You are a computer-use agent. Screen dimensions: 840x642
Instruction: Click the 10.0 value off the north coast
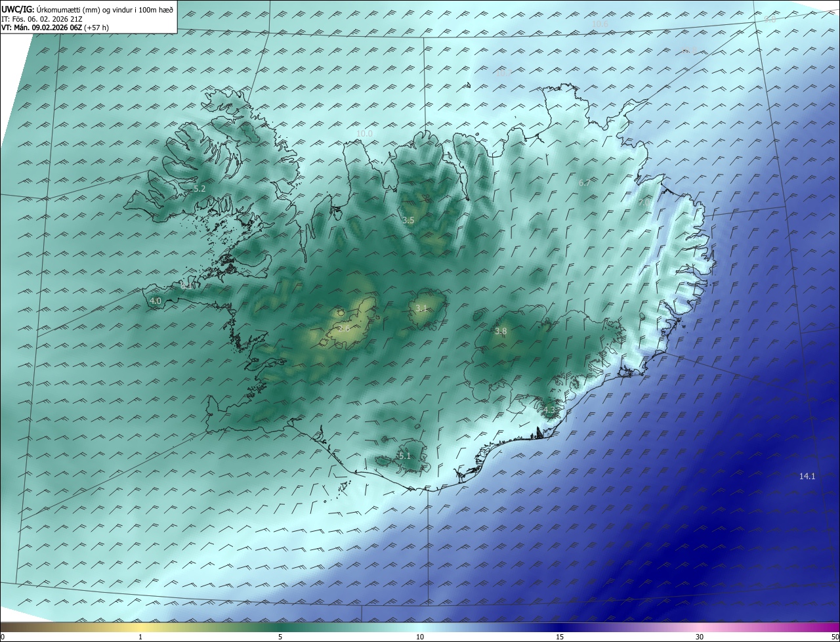click(364, 133)
